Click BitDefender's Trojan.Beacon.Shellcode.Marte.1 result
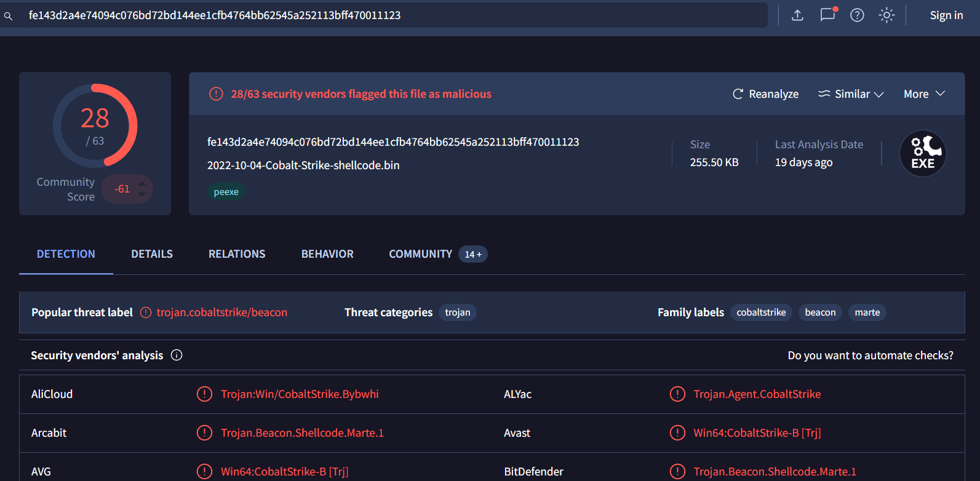This screenshot has width=980, height=481. 775,472
